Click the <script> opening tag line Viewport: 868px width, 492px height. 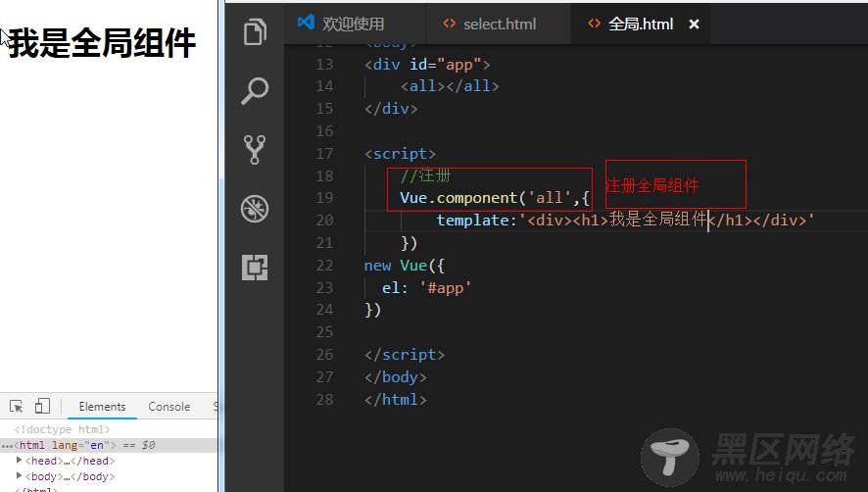(400, 154)
